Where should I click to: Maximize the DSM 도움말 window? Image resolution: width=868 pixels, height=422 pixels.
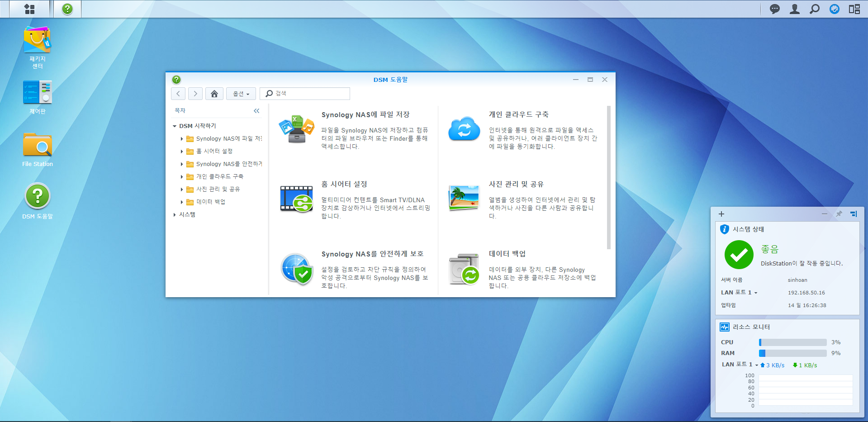(590, 80)
